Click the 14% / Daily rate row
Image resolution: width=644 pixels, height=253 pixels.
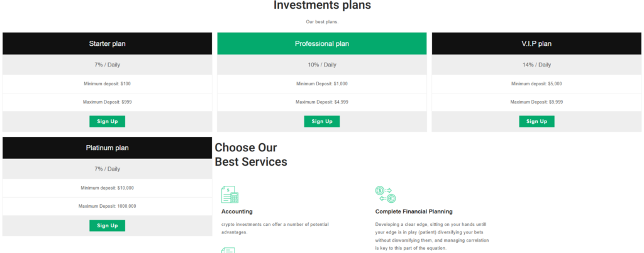pos(536,65)
